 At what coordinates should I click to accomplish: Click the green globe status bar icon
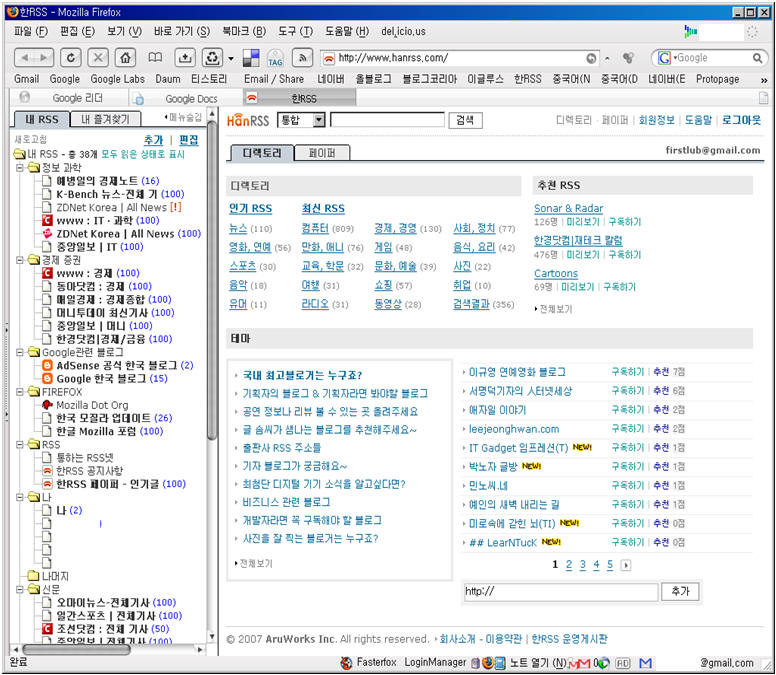[x=604, y=663]
